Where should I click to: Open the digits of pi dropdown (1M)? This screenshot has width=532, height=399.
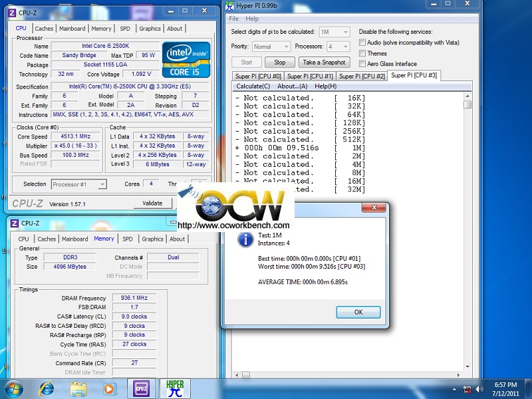coord(334,32)
